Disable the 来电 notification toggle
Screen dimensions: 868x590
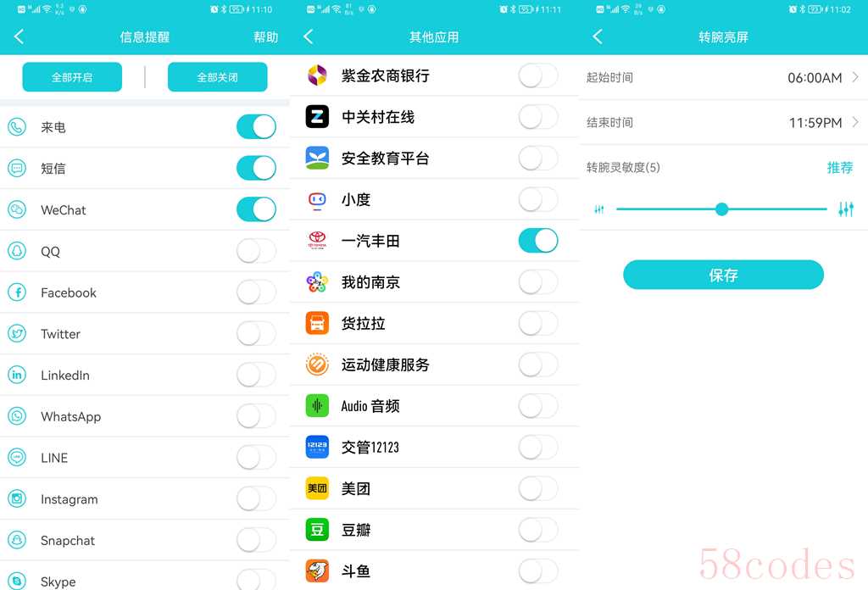click(256, 127)
